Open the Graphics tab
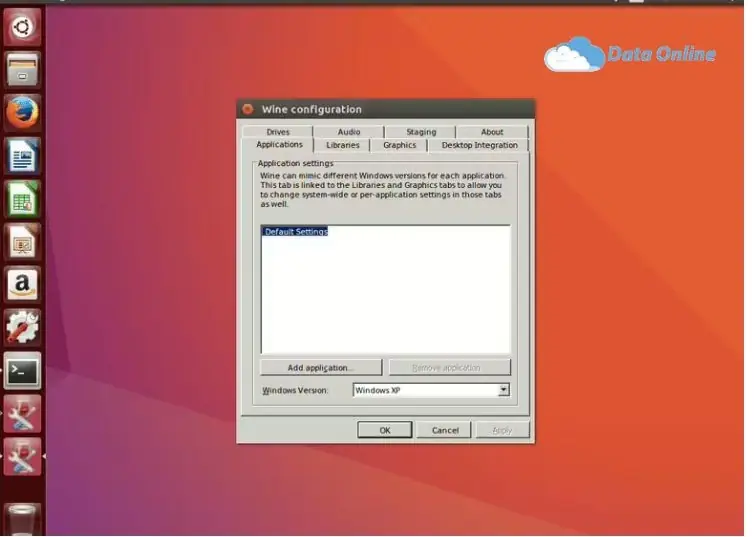Screen dimensions: 754x537 point(399,145)
